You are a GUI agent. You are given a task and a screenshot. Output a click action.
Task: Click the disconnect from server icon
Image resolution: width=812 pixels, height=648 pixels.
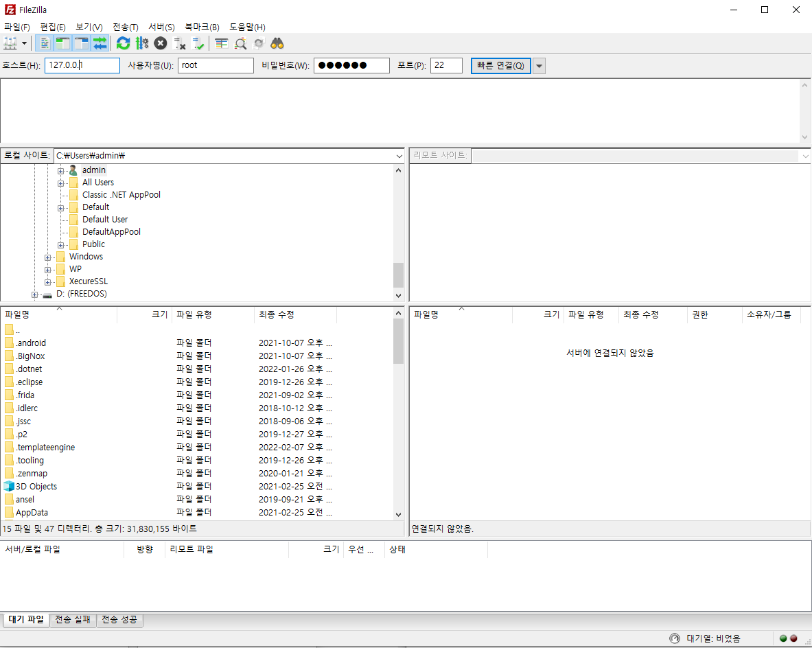pyautogui.click(x=179, y=43)
